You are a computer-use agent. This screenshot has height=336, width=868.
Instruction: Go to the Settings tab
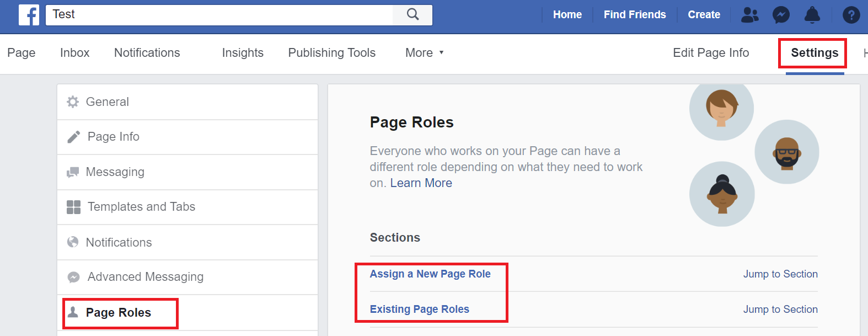pos(814,53)
